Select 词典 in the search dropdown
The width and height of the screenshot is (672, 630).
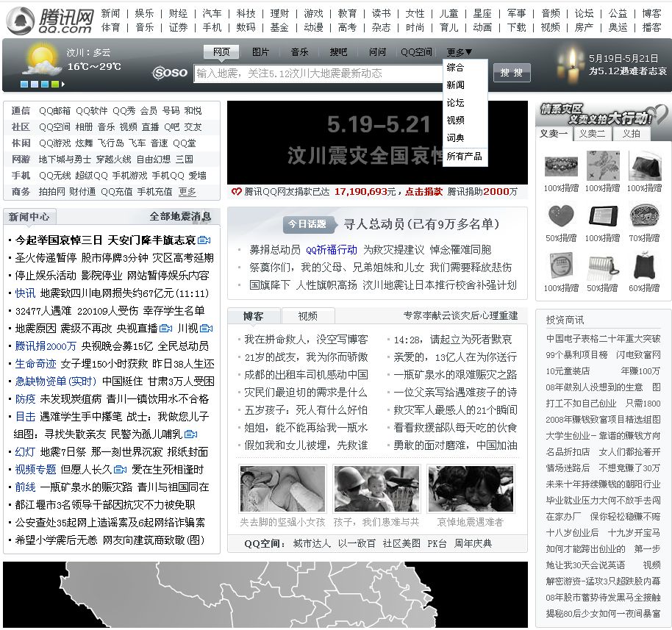coord(455,137)
